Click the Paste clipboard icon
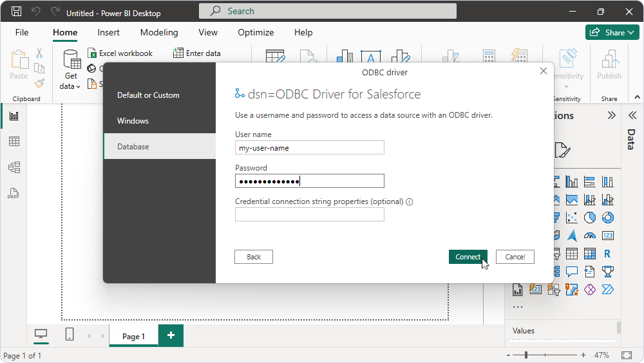 coord(19,60)
